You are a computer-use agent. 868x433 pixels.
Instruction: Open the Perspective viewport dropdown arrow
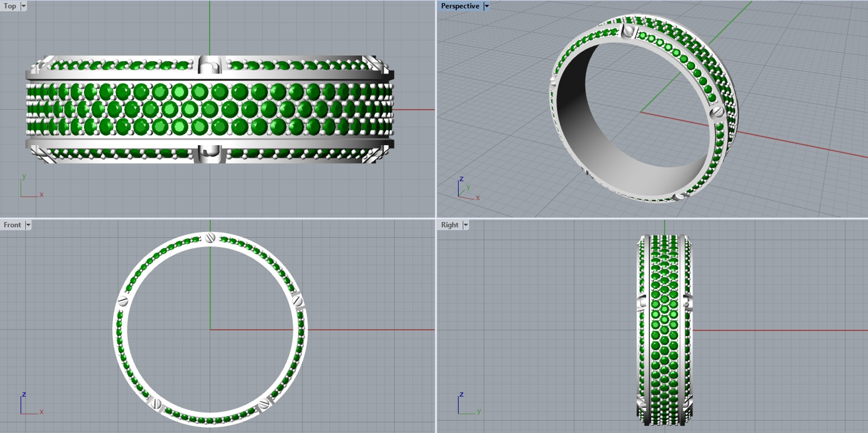[486, 6]
